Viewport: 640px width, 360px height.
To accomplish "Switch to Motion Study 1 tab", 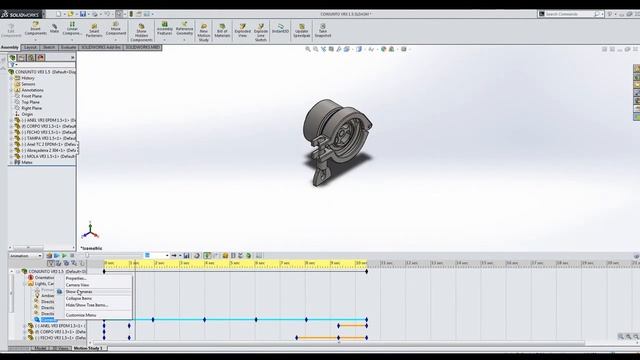I will click(88, 349).
